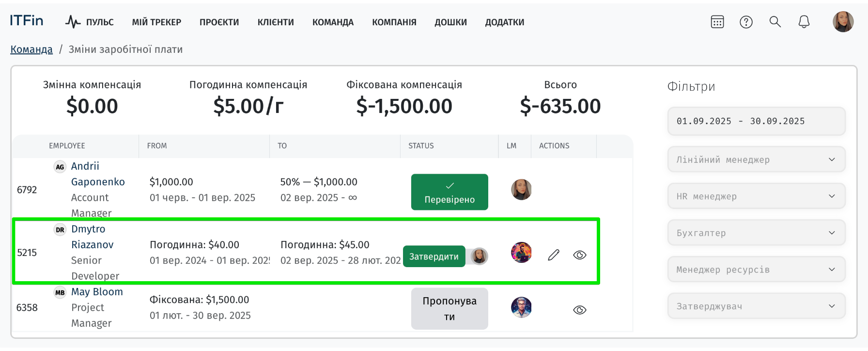The width and height of the screenshot is (868, 351).
Task: Expand the Лінійний менеджер filter dropdown
Action: [x=757, y=160]
